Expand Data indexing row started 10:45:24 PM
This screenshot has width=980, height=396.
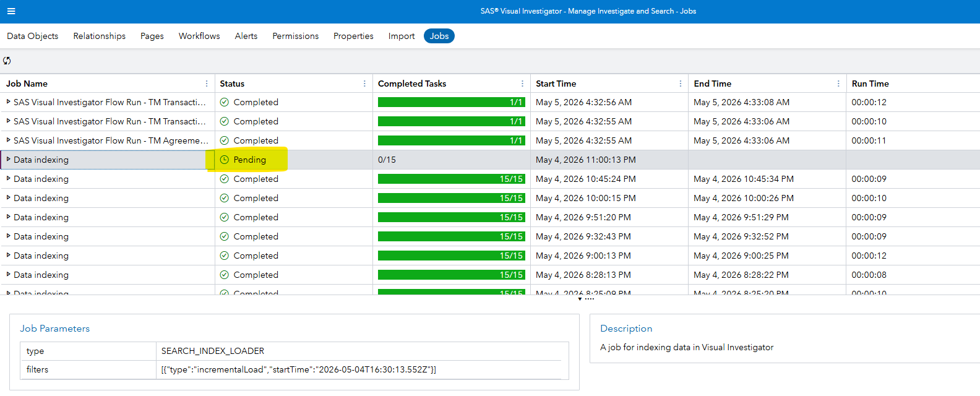pyautogui.click(x=9, y=178)
